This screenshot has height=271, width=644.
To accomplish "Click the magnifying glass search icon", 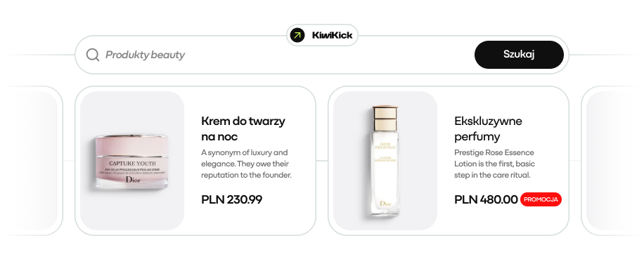I will click(x=93, y=55).
